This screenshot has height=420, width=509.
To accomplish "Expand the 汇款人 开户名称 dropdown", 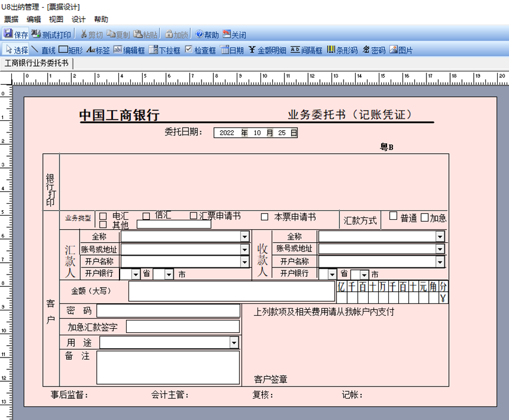I will click(x=244, y=262).
